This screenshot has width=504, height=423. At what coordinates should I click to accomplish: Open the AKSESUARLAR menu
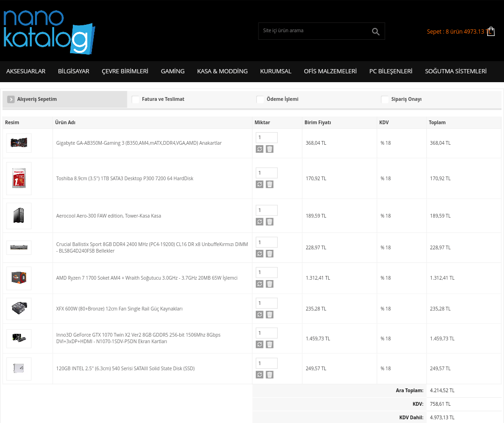26,71
